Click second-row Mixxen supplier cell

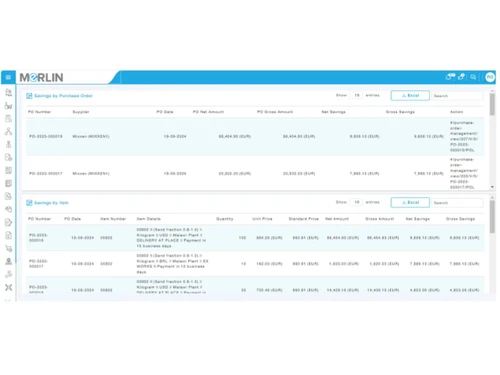(91, 174)
